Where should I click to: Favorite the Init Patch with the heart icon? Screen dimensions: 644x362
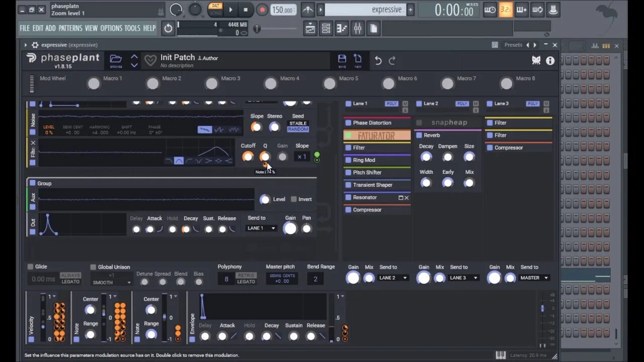coord(150,61)
